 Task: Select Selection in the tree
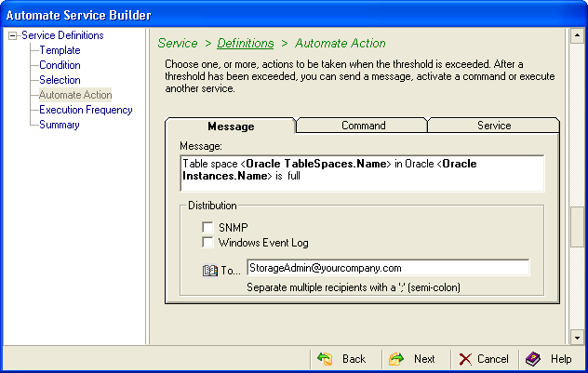click(60, 80)
